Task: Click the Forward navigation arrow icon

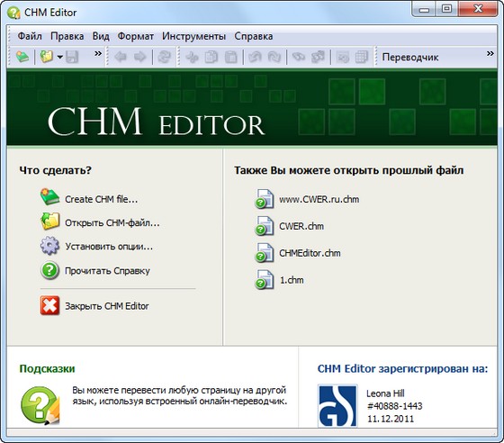Action: coord(139,58)
